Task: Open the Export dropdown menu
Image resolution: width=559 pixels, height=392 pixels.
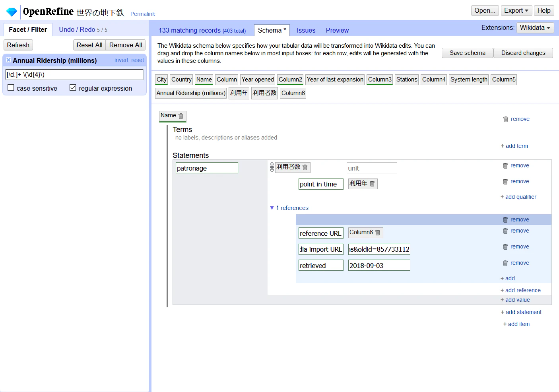Action: [516, 11]
